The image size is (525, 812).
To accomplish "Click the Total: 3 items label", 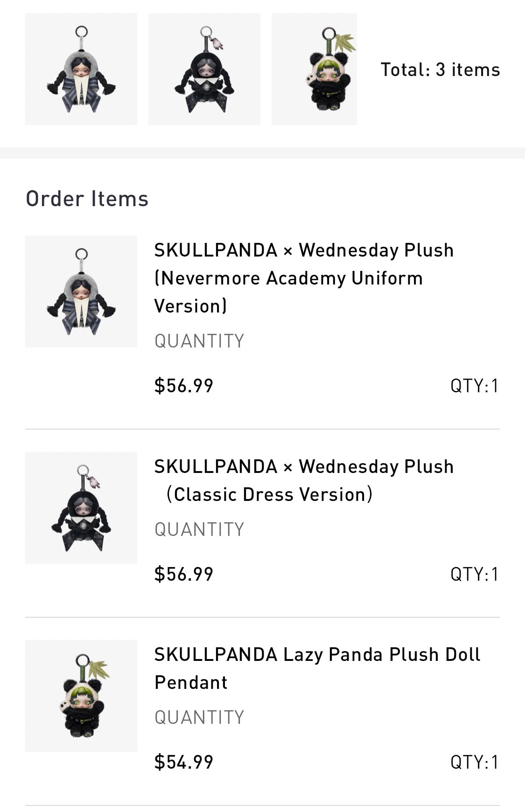I will coord(440,69).
